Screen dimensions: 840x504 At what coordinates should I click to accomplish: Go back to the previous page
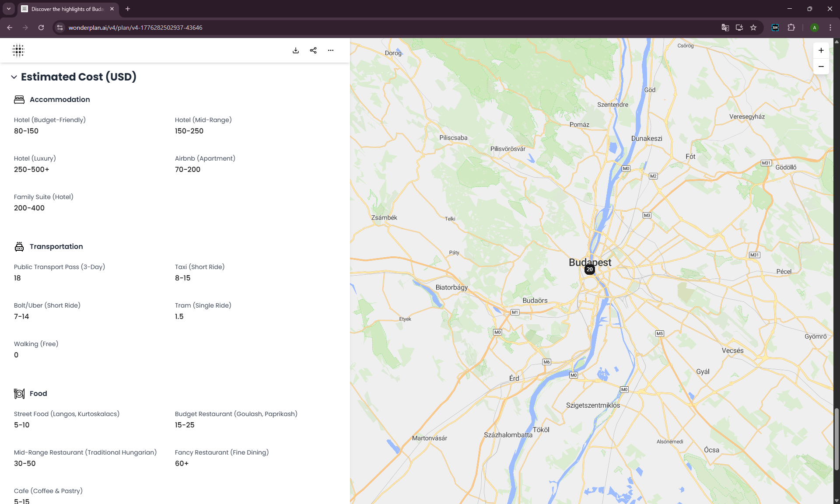(10, 28)
